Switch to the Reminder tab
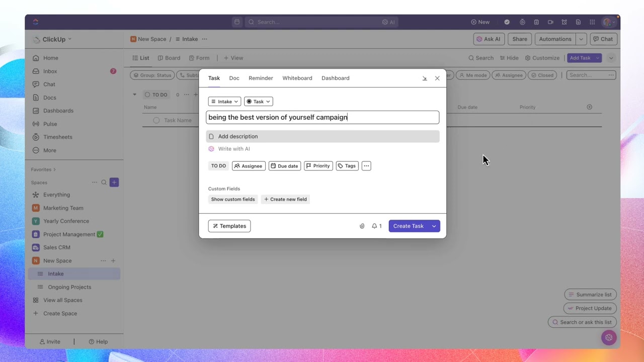 (261, 78)
